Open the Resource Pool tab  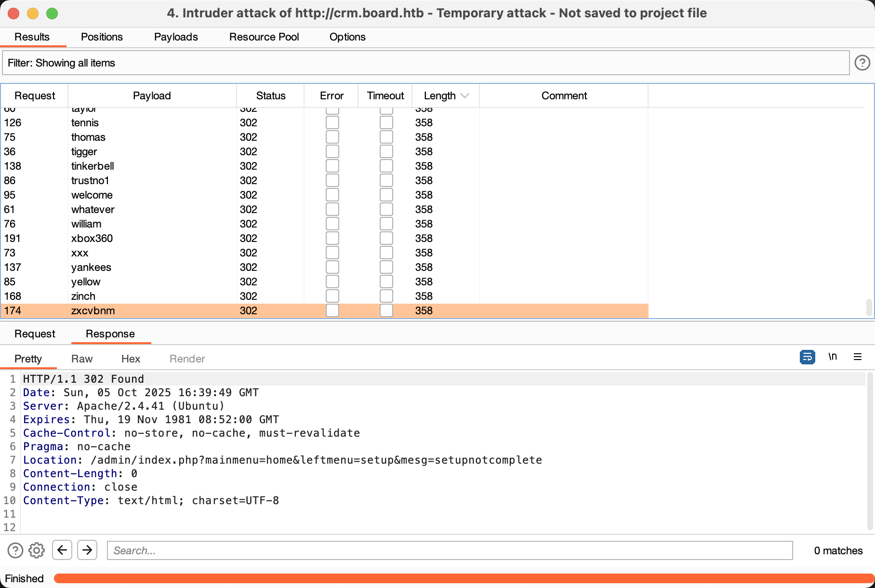point(264,37)
